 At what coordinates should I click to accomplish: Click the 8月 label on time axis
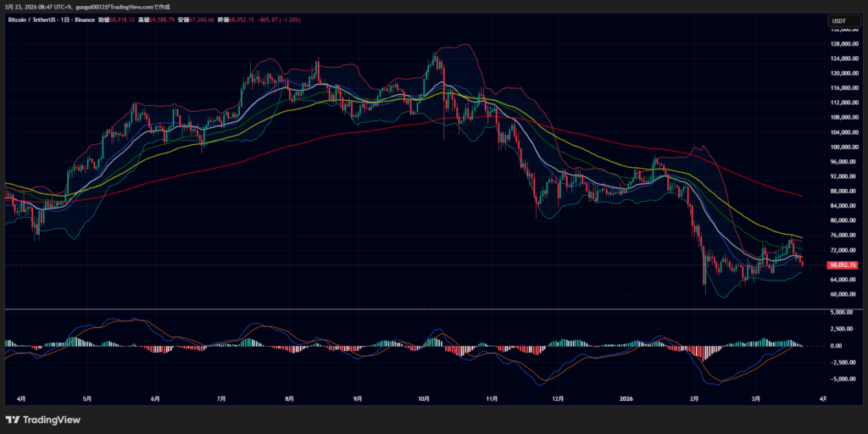[289, 398]
